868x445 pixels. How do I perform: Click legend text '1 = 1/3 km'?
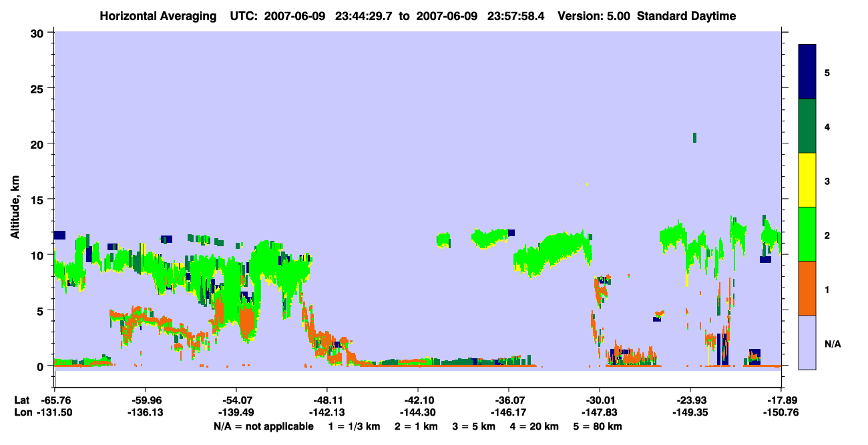(x=355, y=426)
